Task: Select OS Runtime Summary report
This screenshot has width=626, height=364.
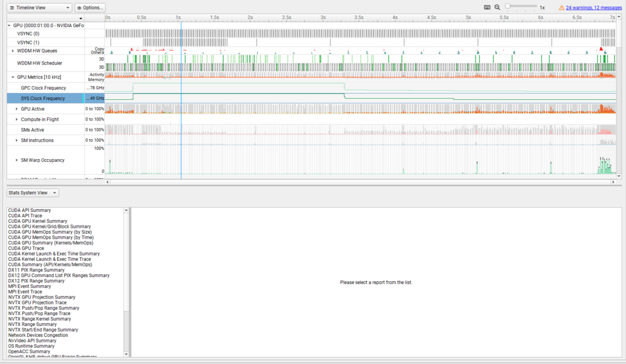Action: [31, 346]
